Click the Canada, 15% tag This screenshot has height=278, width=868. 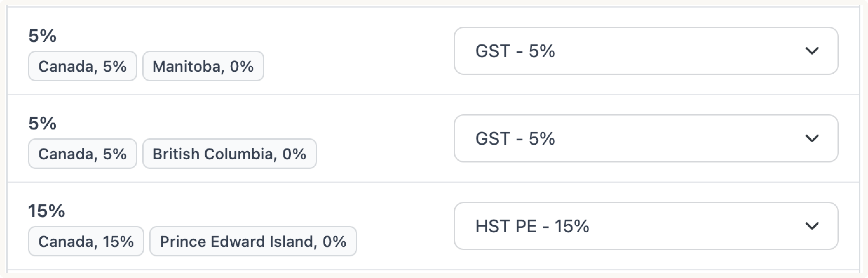click(86, 241)
